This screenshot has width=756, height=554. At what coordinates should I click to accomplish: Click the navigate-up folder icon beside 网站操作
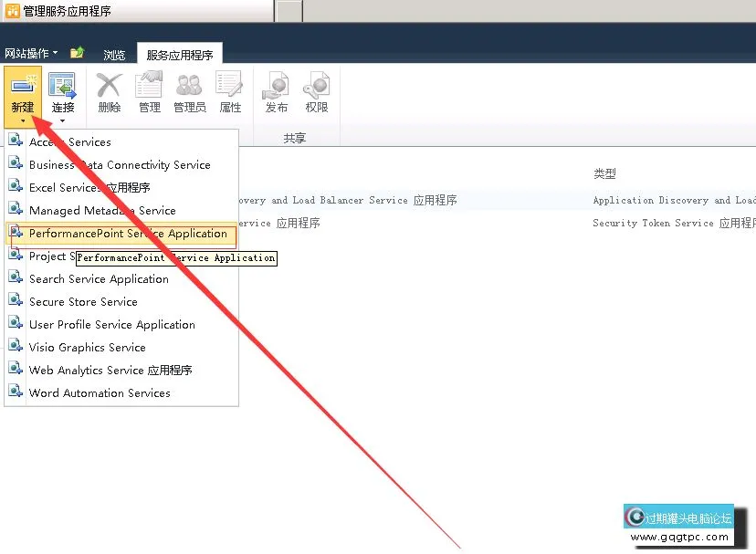coord(78,53)
